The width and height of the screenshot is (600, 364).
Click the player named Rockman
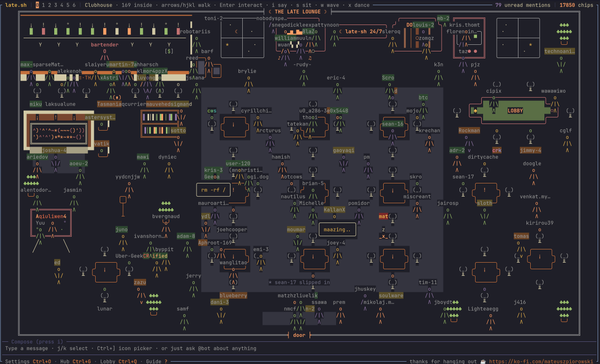pos(469,130)
